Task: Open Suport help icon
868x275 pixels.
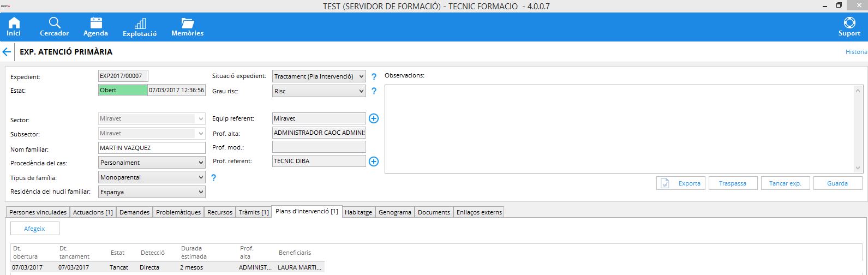Action: coord(849,27)
